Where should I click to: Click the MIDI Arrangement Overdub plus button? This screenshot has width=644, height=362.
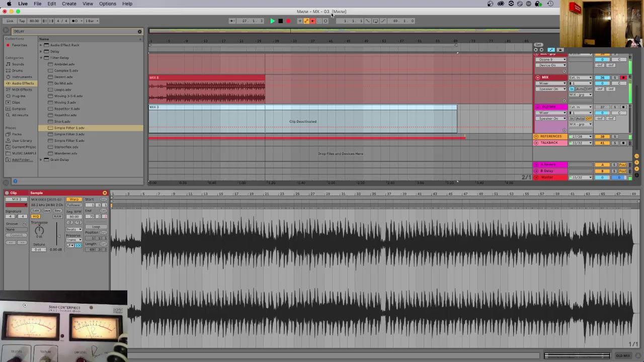[x=300, y=21]
